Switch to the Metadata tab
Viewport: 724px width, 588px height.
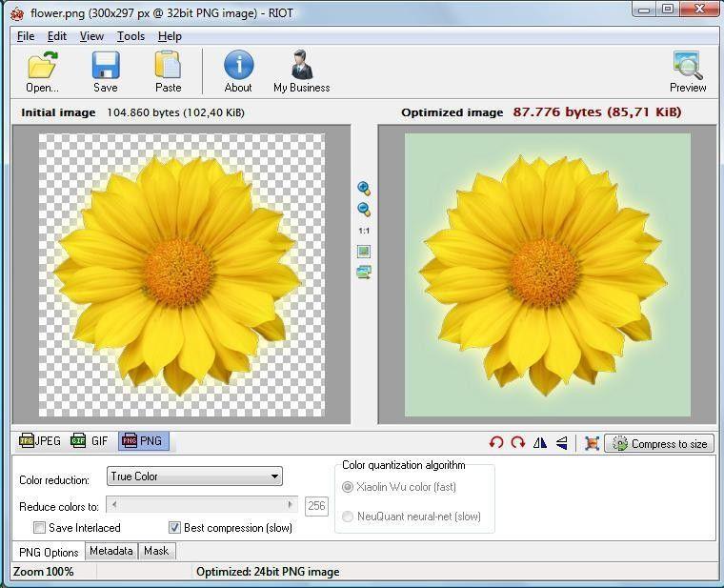(111, 551)
